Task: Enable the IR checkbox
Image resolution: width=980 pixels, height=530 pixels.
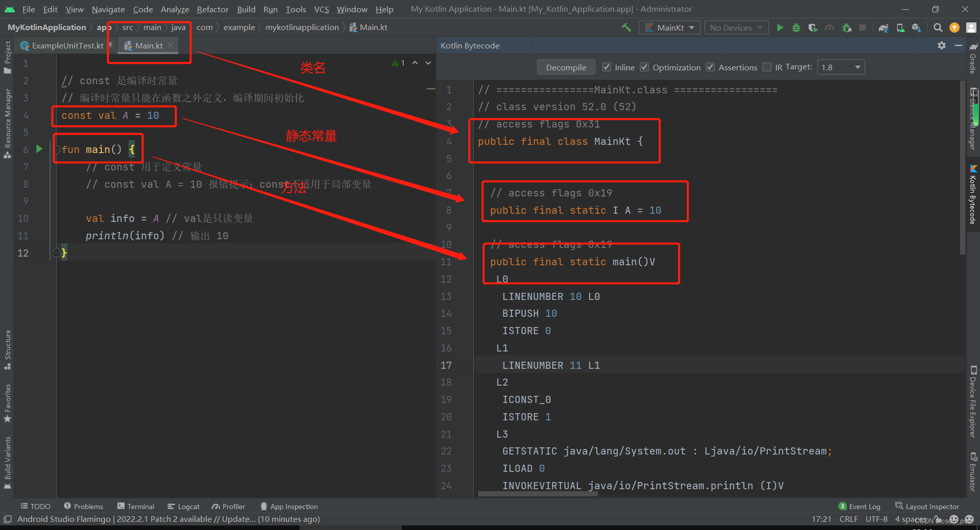Action: [x=767, y=67]
